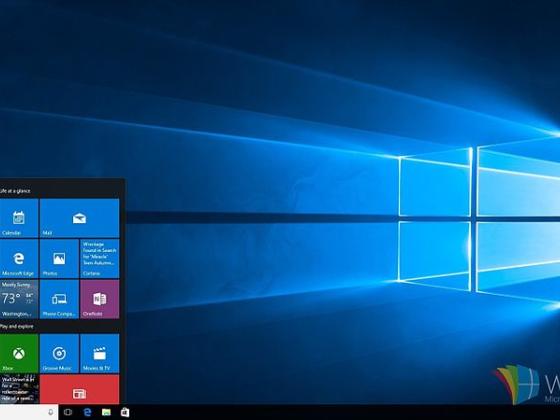Open the Money tile with Wall Street headline
The image size is (560, 420).
[x=19, y=389]
